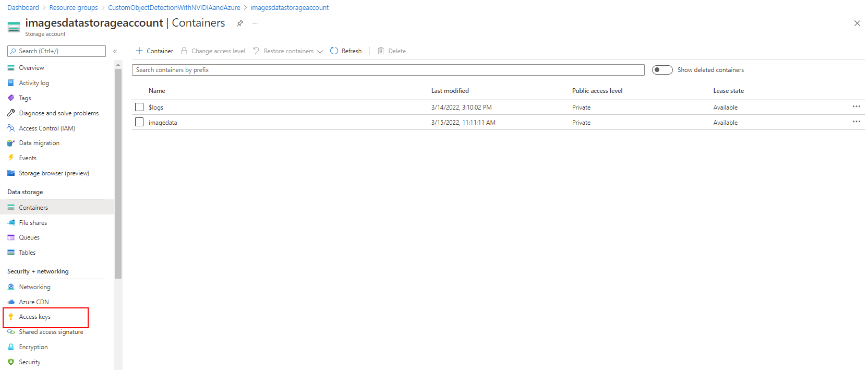Click the Events lightning bolt icon

click(11, 158)
